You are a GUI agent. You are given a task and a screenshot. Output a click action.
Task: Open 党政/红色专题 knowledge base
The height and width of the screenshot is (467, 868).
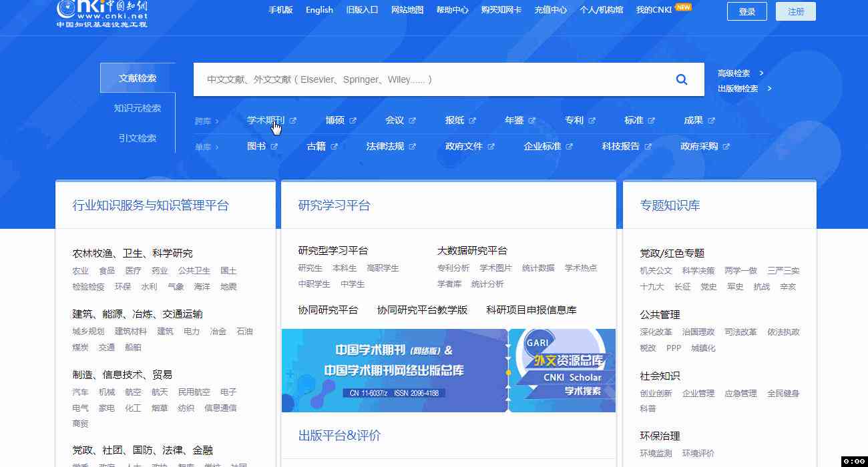coord(672,254)
